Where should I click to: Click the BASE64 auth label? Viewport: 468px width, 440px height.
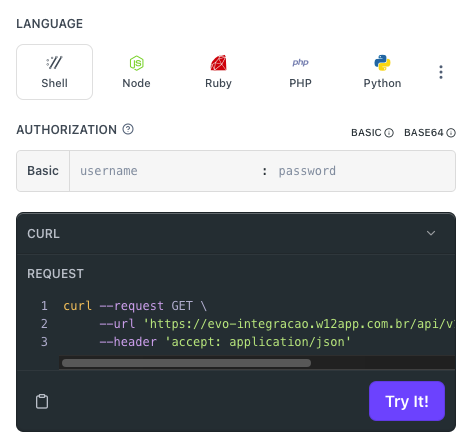pos(424,133)
